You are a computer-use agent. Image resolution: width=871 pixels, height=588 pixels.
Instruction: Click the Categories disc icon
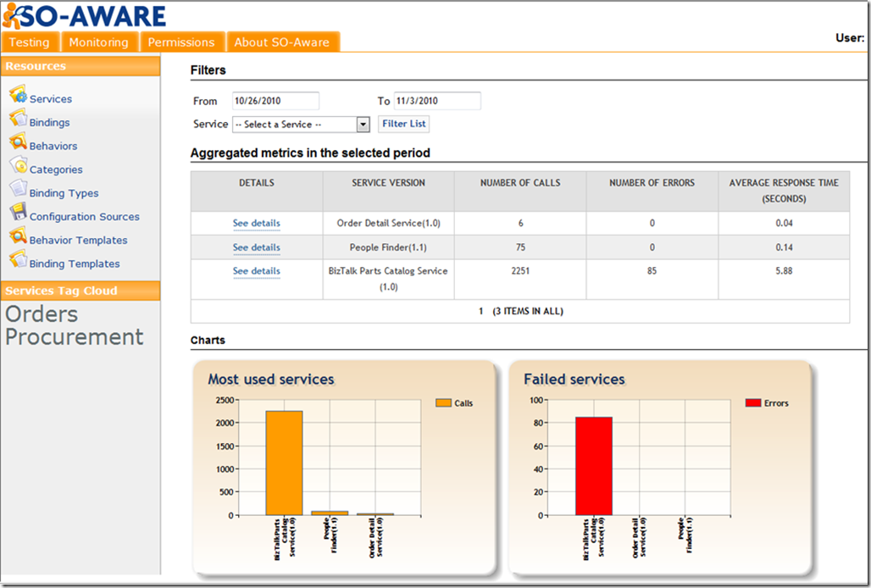point(18,165)
